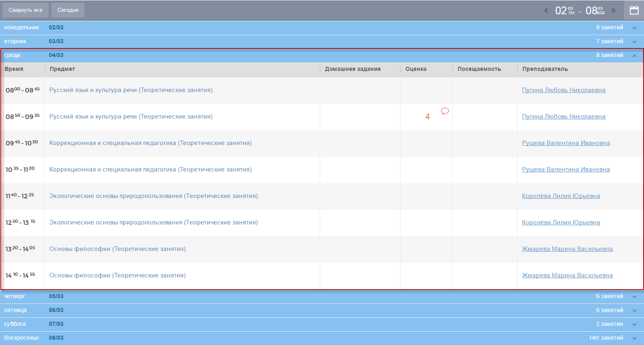Go to previous week arrow
This screenshot has width=644, height=345.
[546, 11]
